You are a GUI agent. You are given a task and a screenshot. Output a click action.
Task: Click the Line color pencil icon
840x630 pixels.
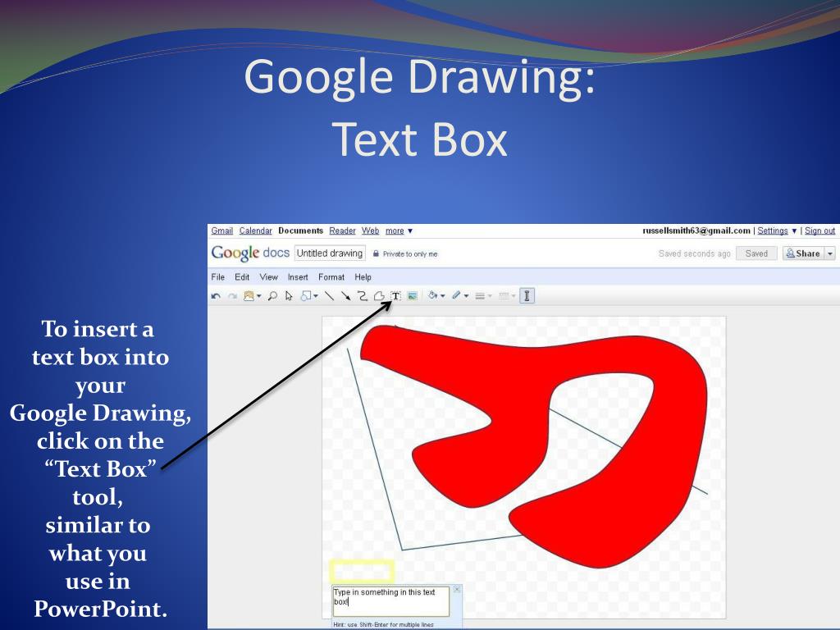(x=456, y=295)
